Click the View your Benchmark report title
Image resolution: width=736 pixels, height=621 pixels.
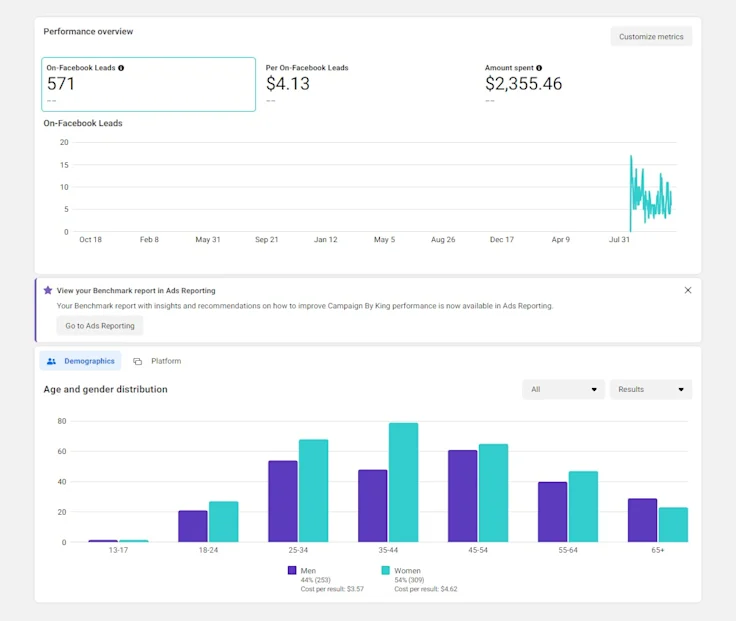coord(136,291)
